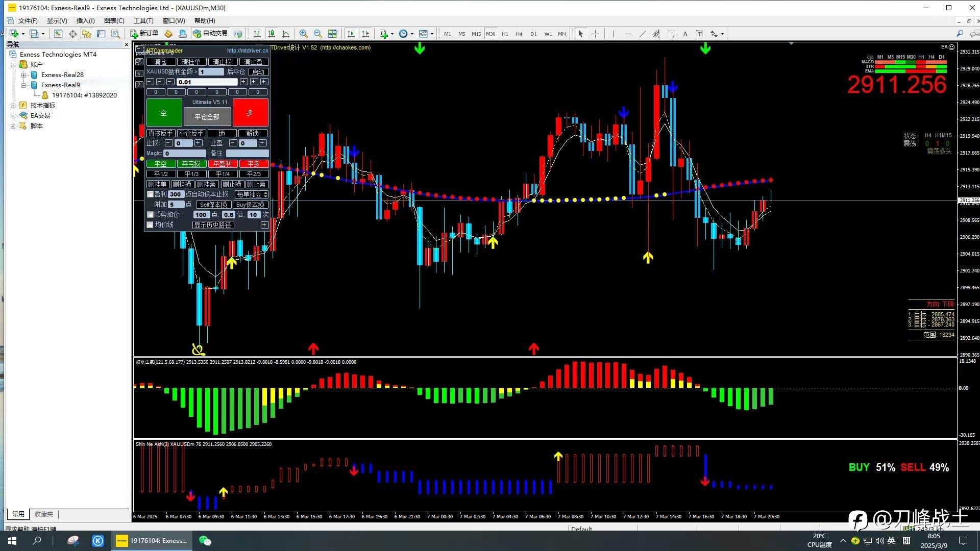Zoom out on the chart
980x551 pixels.
pos(318,34)
